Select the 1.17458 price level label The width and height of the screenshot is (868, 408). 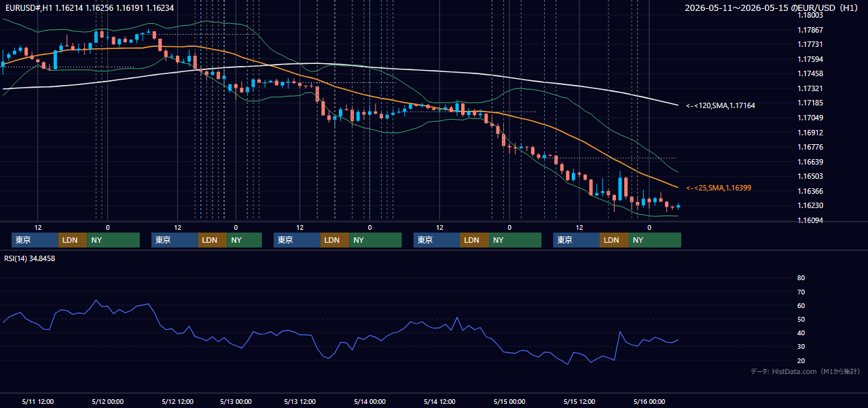coord(810,73)
